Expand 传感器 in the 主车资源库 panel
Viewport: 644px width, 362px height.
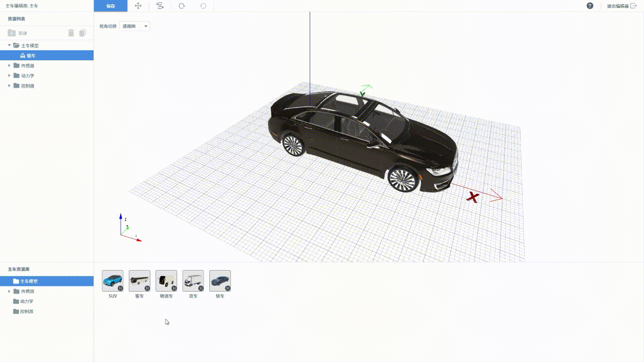coord(9,291)
